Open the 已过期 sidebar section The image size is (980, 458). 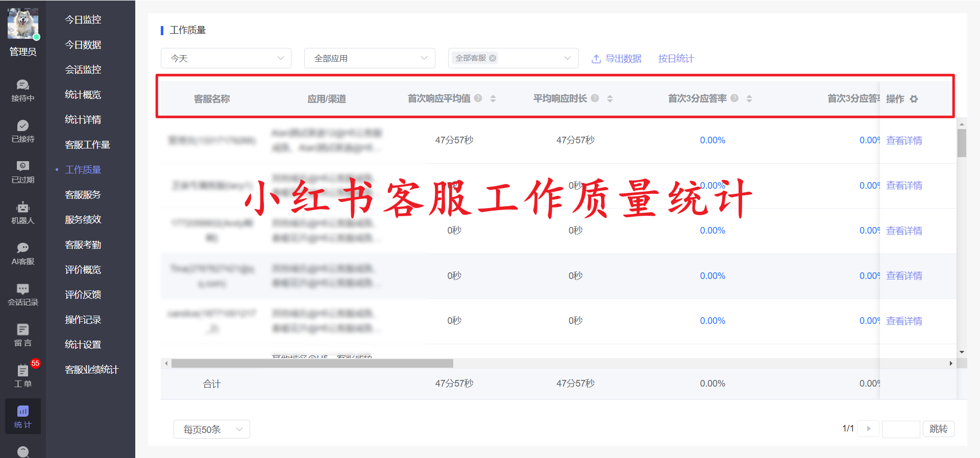click(x=23, y=172)
